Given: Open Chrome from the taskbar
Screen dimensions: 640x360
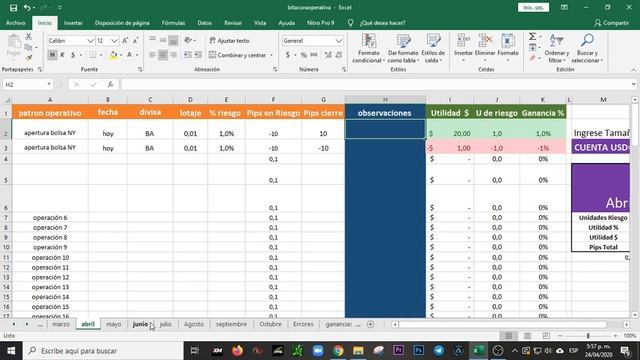Looking at the screenshot, I should coord(338,351).
